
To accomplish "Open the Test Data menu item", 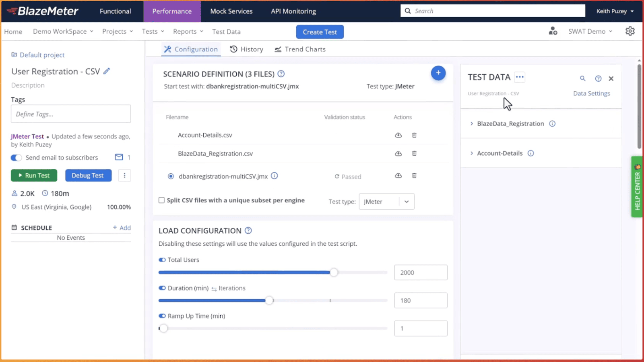I will [226, 31].
